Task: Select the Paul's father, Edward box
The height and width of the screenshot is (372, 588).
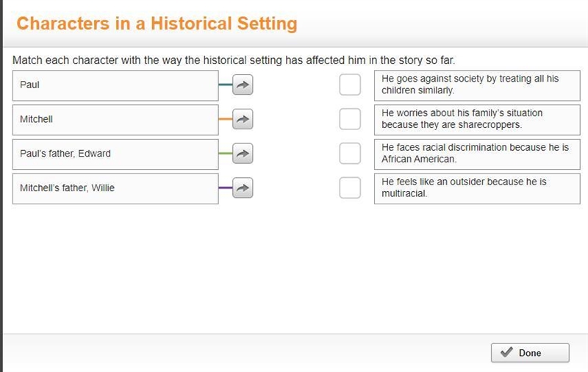Action: click(x=115, y=154)
